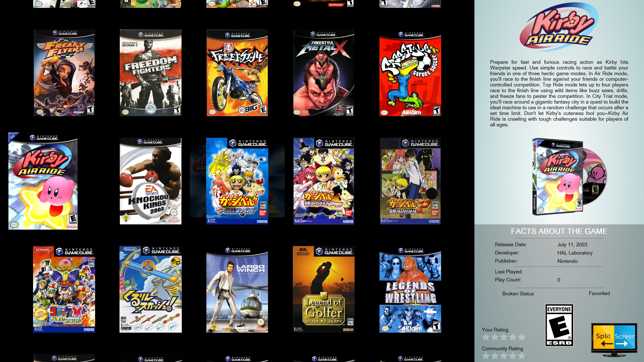
Task: Click the HAL Laboratory developer value
Action: (x=575, y=253)
